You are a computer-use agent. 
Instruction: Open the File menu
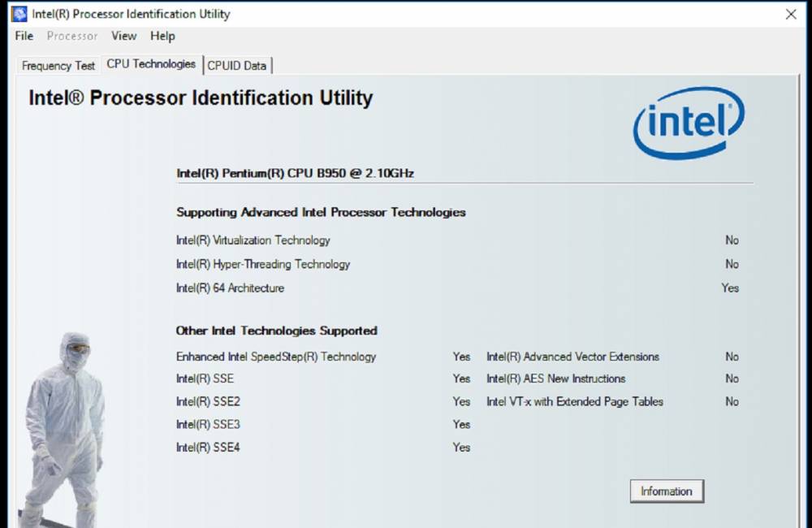tap(24, 36)
